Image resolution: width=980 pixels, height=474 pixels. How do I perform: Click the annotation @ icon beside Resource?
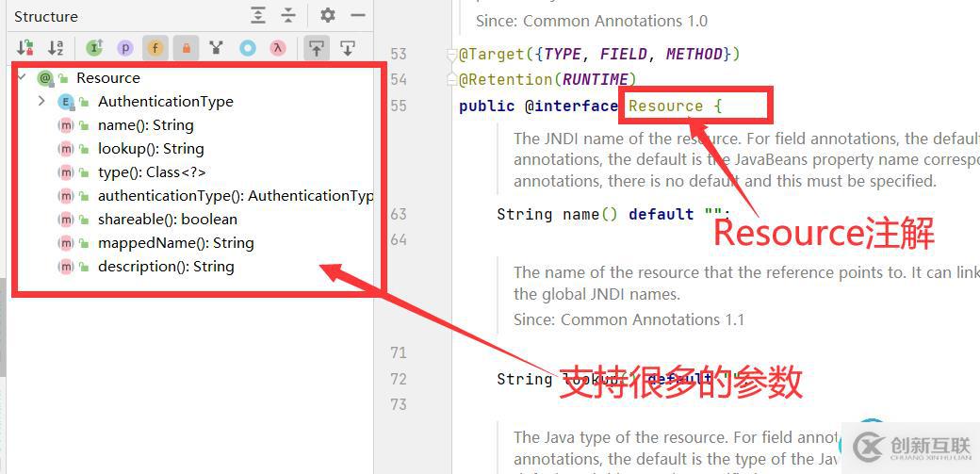[x=45, y=78]
